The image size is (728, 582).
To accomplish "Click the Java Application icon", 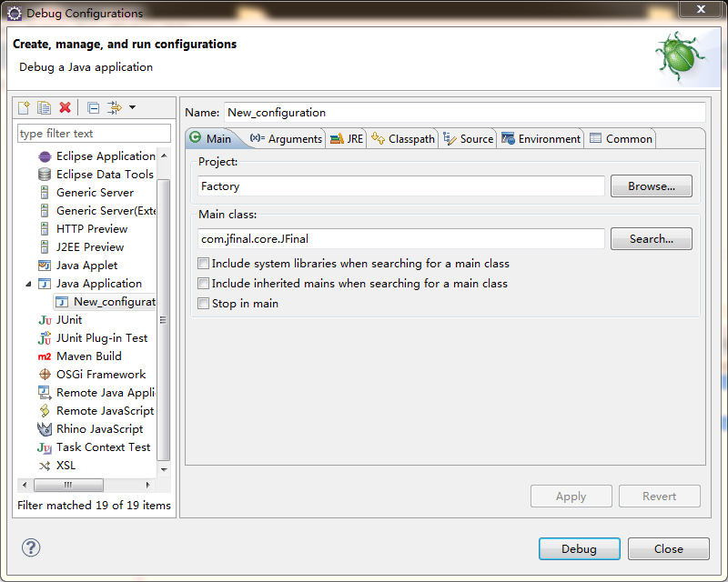I will (45, 284).
